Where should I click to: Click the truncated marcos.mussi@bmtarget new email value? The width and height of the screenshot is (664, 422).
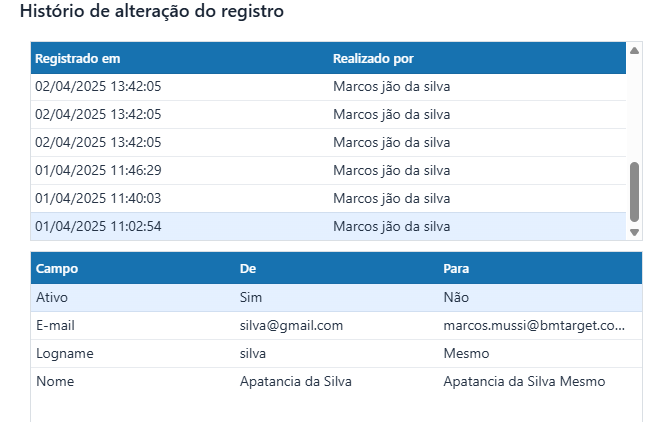[x=534, y=325]
